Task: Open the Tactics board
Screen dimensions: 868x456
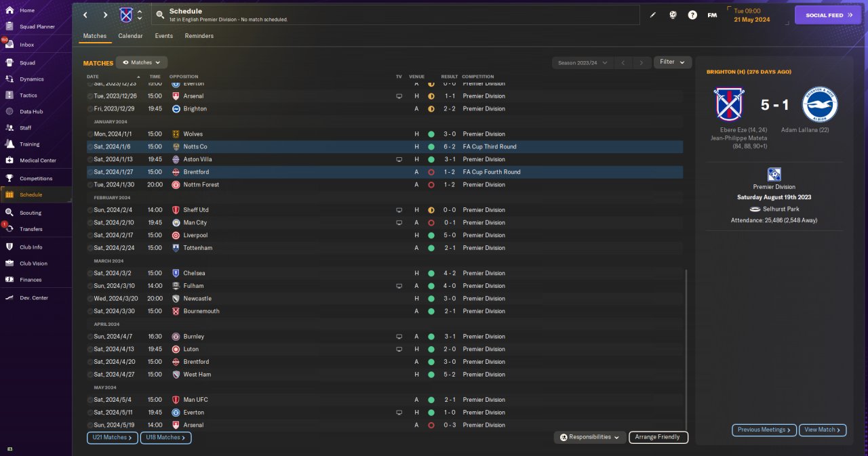Action: [x=28, y=96]
